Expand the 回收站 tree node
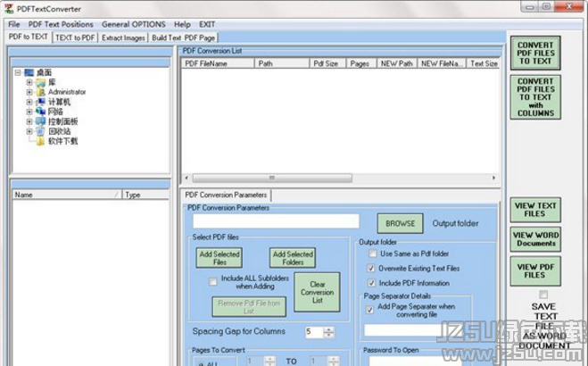This screenshot has width=588, height=366. [29, 131]
